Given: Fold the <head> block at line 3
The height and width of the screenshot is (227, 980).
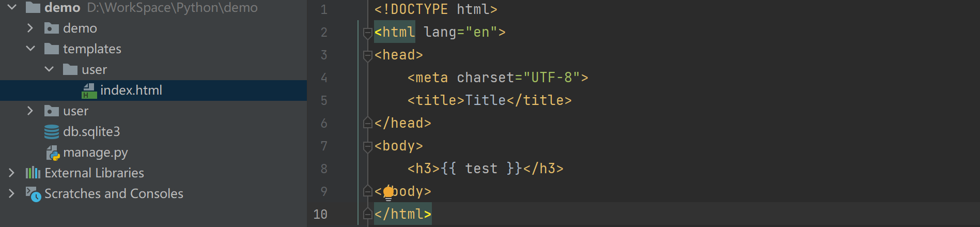Looking at the screenshot, I should [x=368, y=55].
